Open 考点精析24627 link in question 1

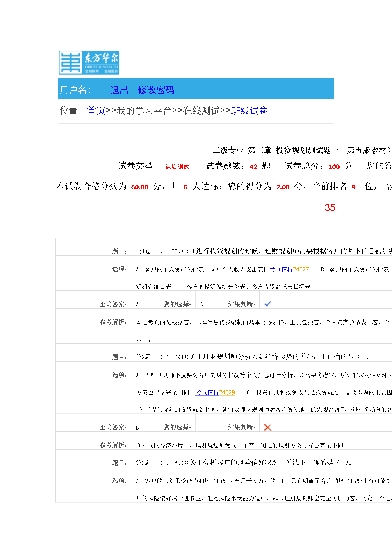289,269
